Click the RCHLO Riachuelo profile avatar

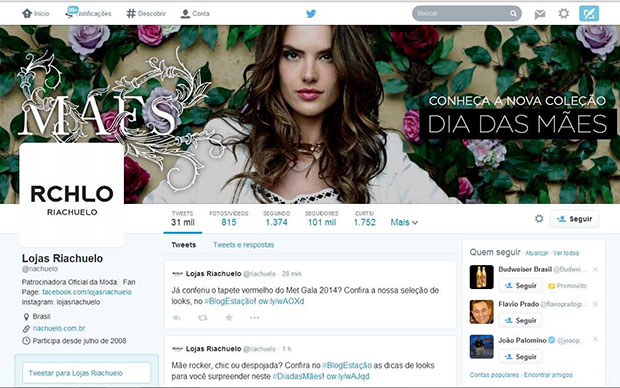click(x=72, y=195)
